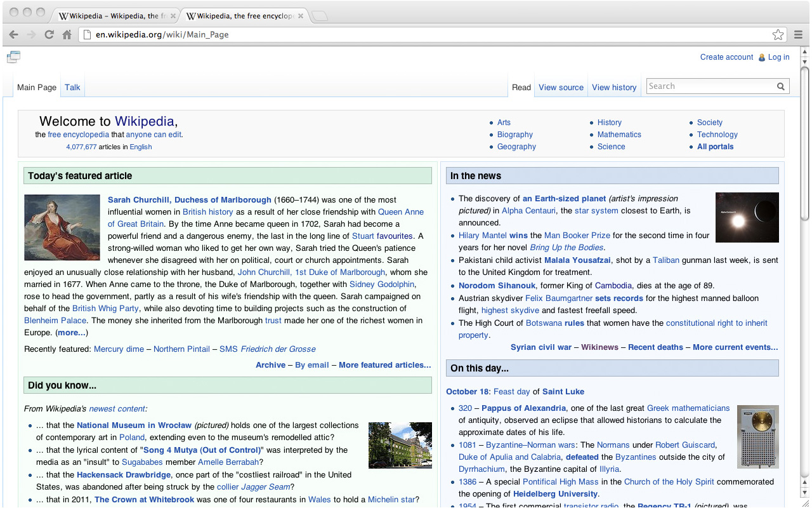
Task: Open the Arts portal link
Action: 504,123
